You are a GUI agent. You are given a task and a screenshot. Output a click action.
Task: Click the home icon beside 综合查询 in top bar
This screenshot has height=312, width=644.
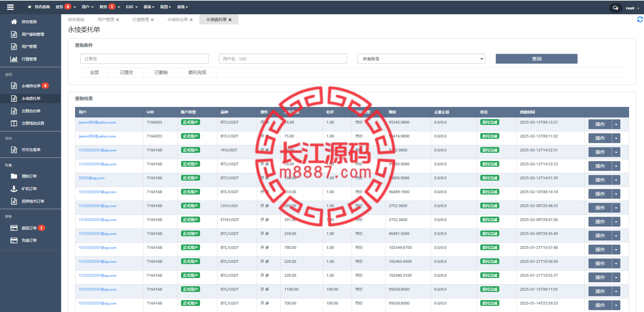(x=30, y=7)
